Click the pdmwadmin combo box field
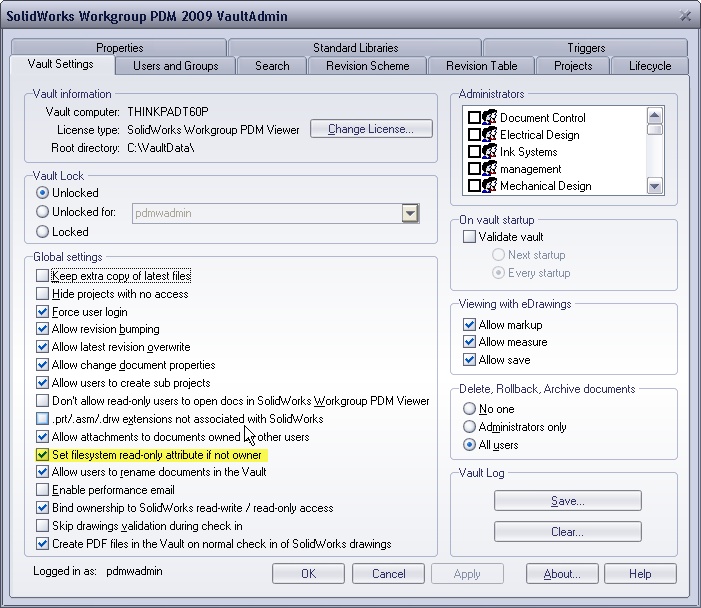The image size is (701, 608). [275, 213]
